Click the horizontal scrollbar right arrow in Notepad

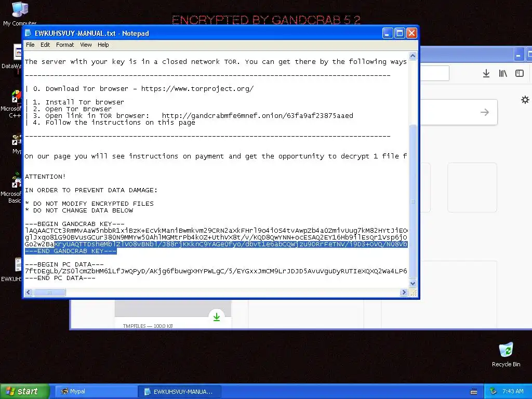click(404, 292)
